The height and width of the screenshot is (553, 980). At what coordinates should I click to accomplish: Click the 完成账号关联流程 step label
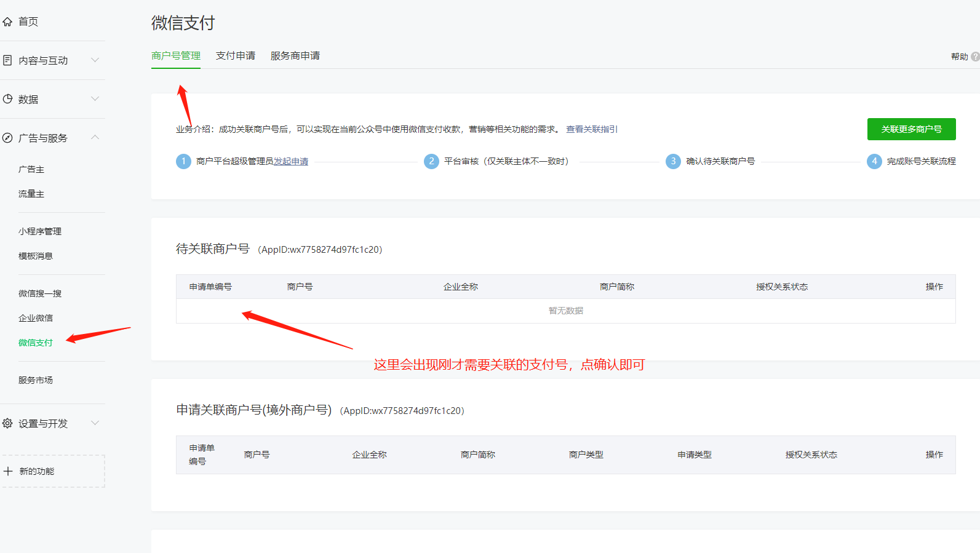click(x=922, y=161)
